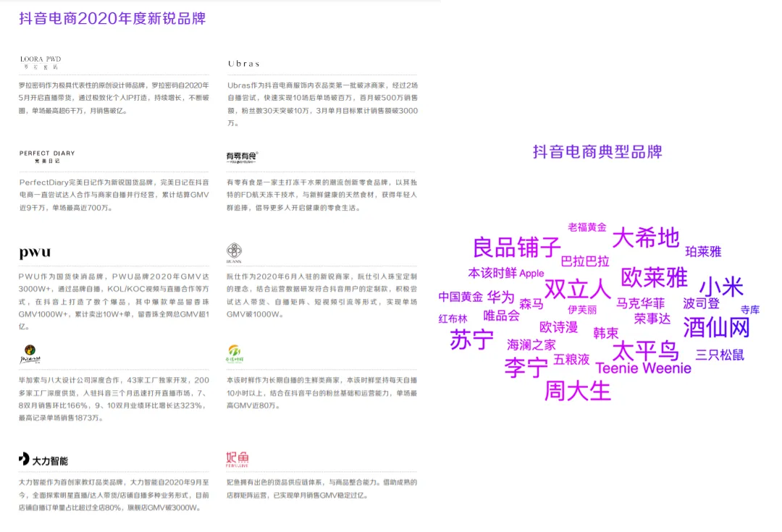The height and width of the screenshot is (532, 782).
Task: Select the word 欧诗漫
Action: point(558,328)
